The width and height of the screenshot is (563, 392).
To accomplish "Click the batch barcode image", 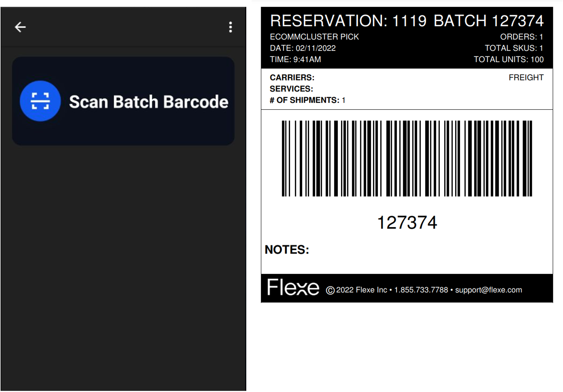I will click(407, 158).
